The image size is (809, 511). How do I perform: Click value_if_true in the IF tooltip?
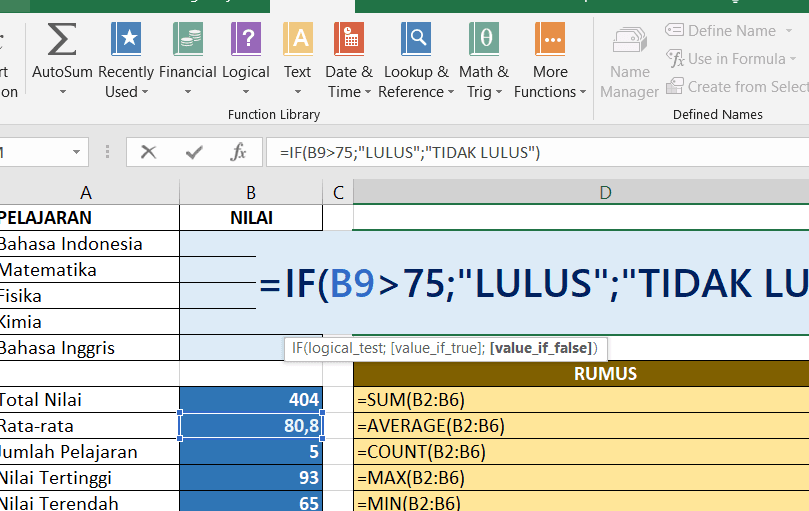[436, 348]
